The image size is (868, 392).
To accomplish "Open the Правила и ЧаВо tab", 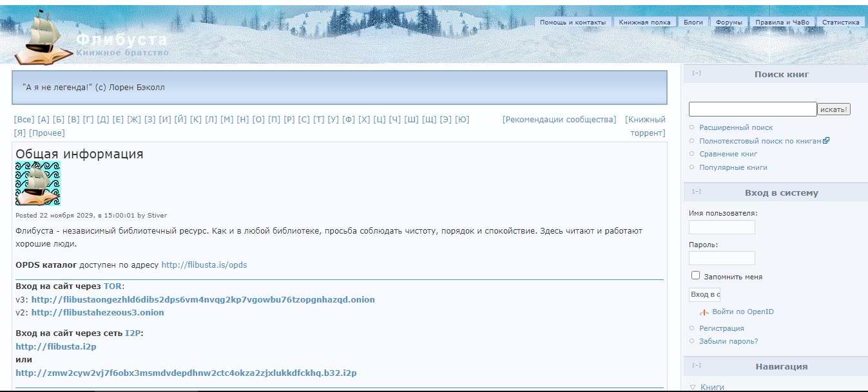I will (782, 22).
